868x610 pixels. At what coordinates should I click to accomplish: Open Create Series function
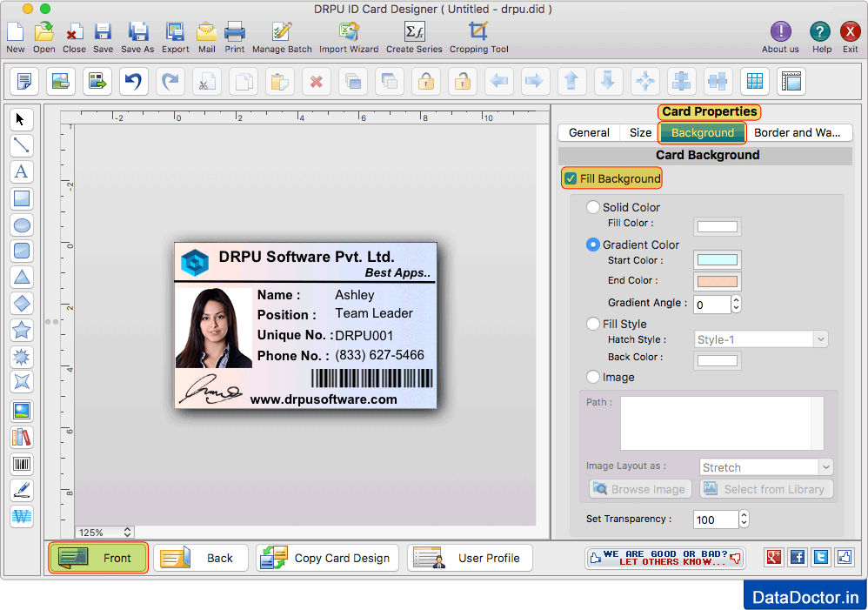click(x=414, y=31)
